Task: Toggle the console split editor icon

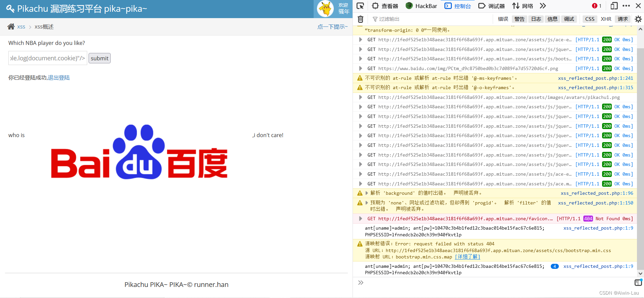Action: coord(638,283)
